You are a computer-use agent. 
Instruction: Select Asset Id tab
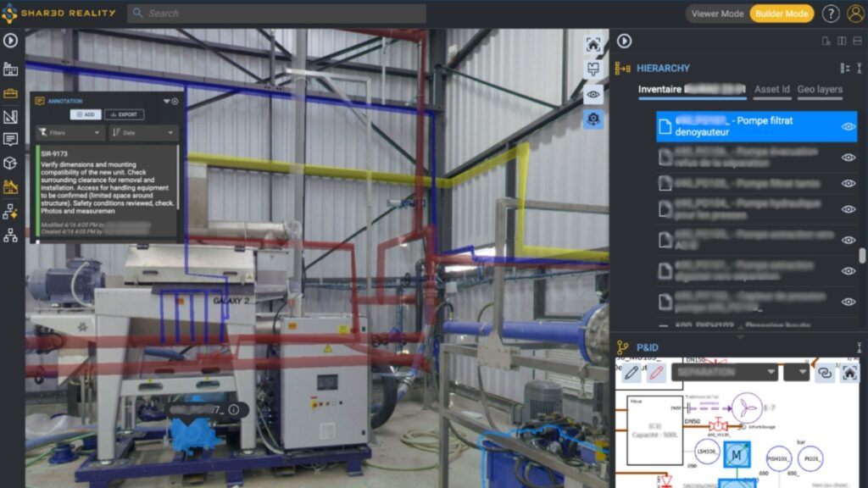(x=771, y=90)
